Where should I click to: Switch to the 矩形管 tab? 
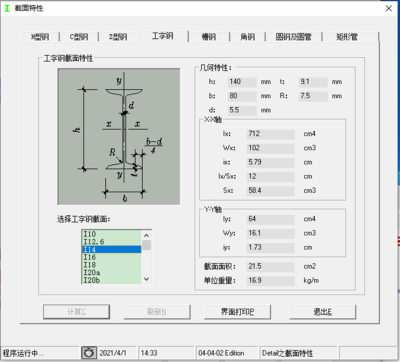coord(347,37)
